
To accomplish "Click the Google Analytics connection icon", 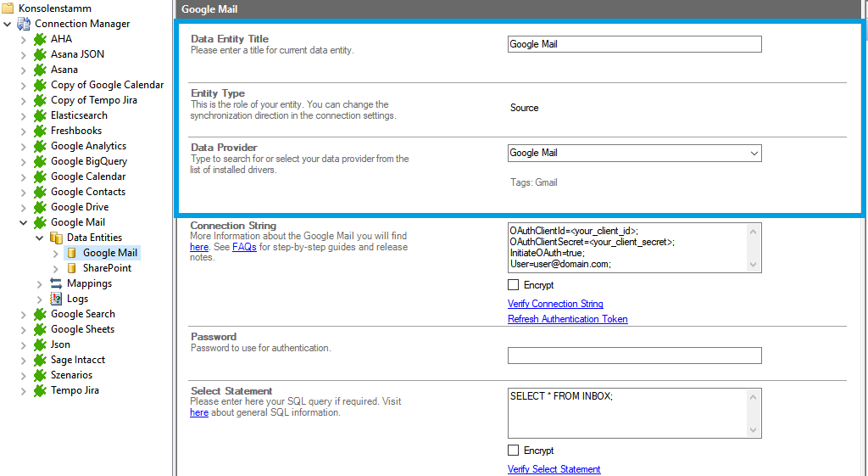I will point(39,146).
